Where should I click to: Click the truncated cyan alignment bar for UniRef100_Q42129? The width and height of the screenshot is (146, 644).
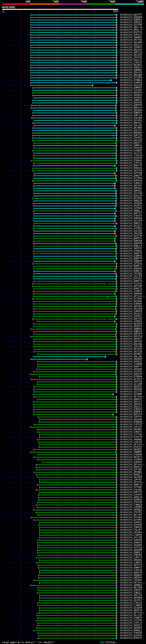click(x=62, y=85)
